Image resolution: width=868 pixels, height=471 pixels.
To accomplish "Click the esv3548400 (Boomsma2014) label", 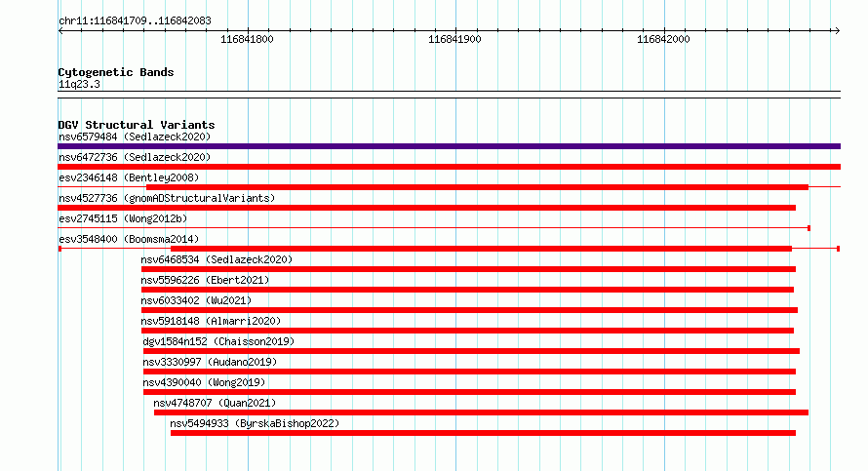I will tap(129, 239).
